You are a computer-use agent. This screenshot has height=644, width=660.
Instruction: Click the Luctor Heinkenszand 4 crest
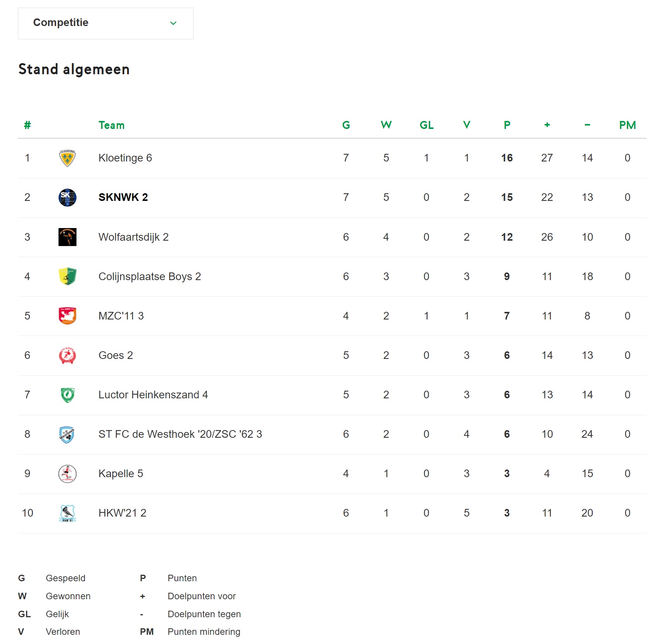point(67,395)
